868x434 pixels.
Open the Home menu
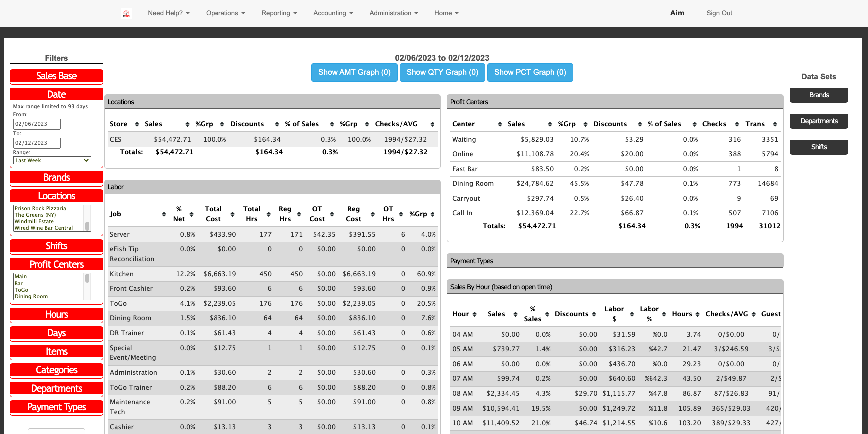[446, 13]
